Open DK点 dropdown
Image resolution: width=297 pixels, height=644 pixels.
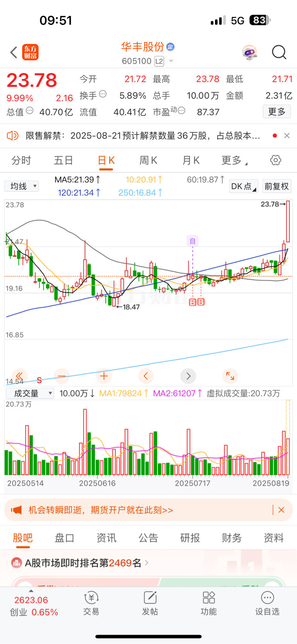pos(244,186)
